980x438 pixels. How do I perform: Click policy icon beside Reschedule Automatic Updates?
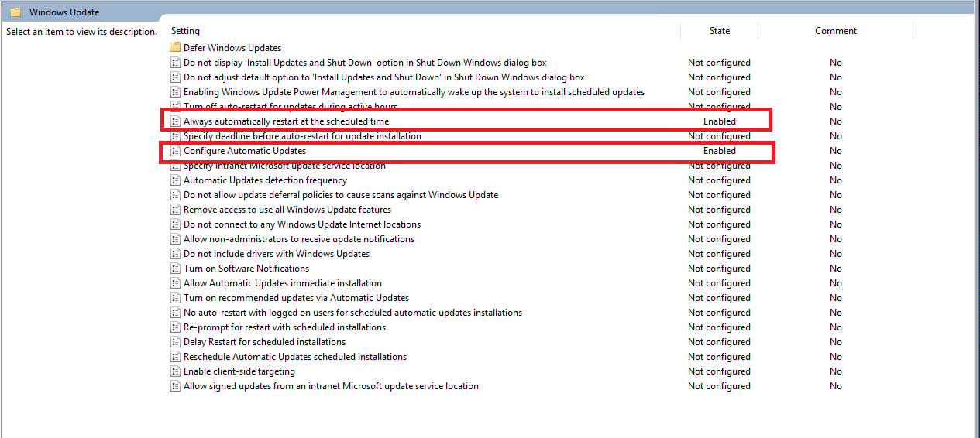coord(175,357)
